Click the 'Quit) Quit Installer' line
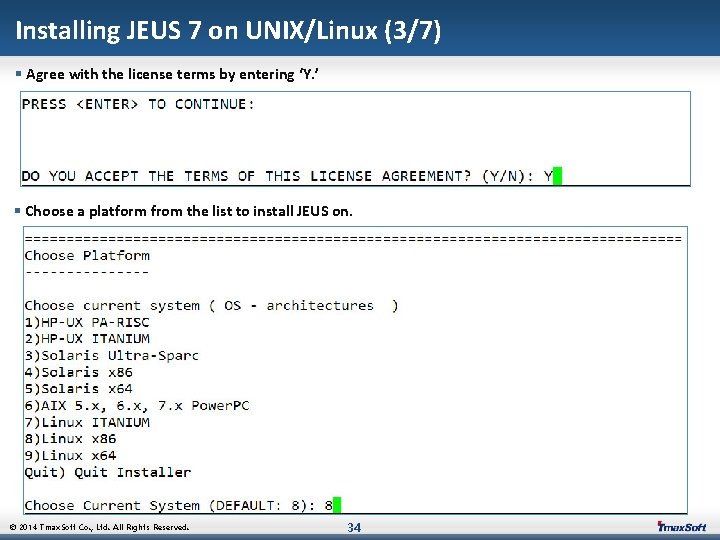This screenshot has width=720, height=540. (108, 472)
